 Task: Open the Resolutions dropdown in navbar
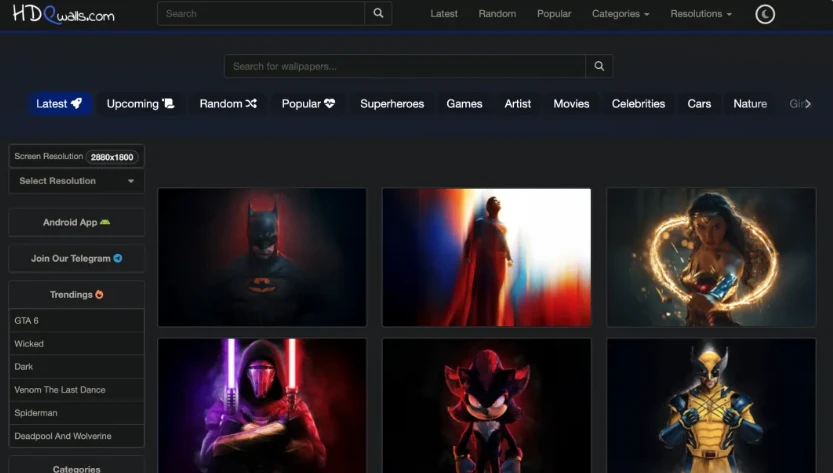(701, 14)
